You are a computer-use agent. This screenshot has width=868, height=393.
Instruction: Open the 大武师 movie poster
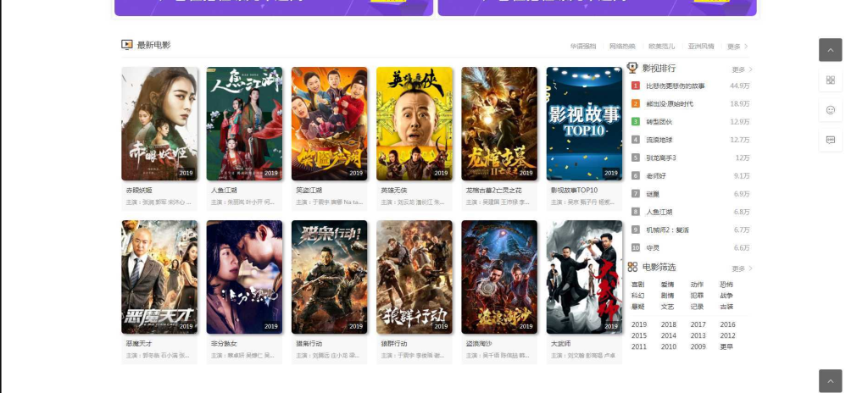coord(584,277)
